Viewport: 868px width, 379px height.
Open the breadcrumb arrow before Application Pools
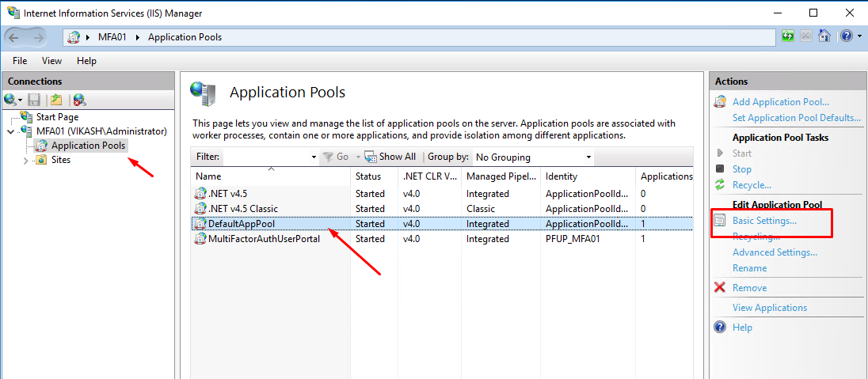click(x=137, y=38)
